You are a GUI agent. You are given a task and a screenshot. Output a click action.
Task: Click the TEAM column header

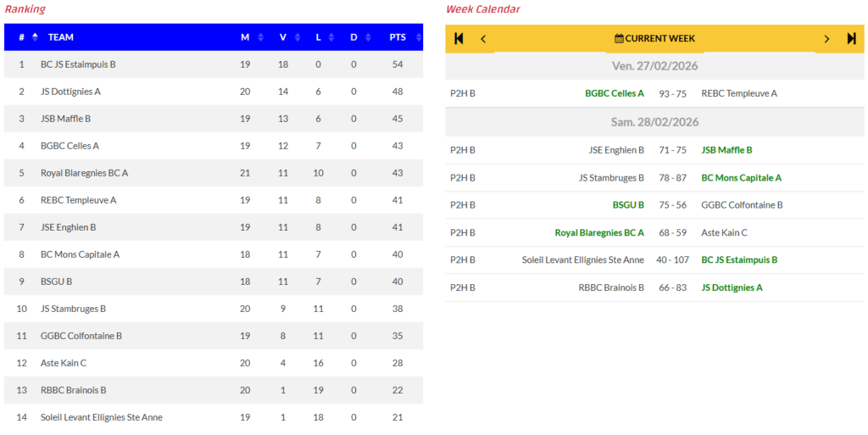61,37
